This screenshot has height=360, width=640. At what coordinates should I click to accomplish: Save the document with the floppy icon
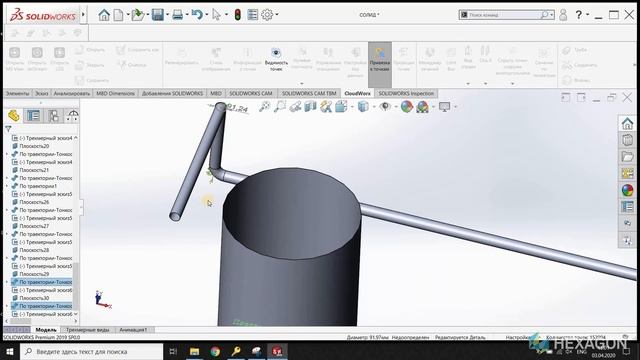tap(158, 15)
